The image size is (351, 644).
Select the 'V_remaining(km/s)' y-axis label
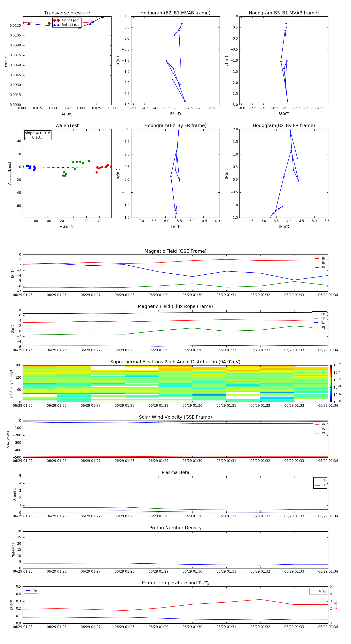click(10, 173)
